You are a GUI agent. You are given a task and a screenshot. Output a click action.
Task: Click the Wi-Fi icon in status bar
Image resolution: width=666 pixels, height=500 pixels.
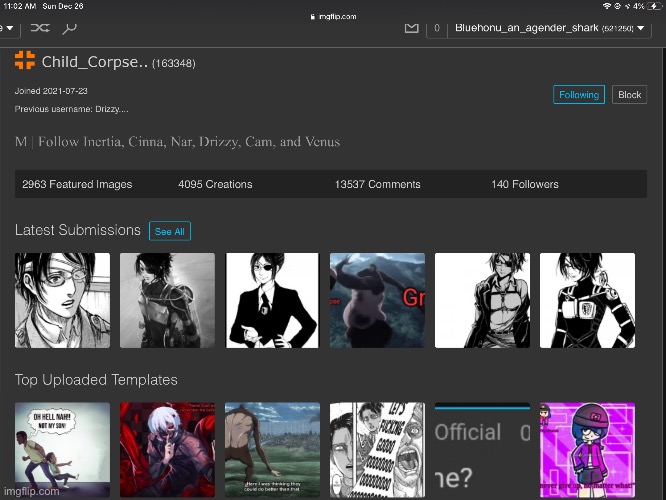tap(607, 6)
